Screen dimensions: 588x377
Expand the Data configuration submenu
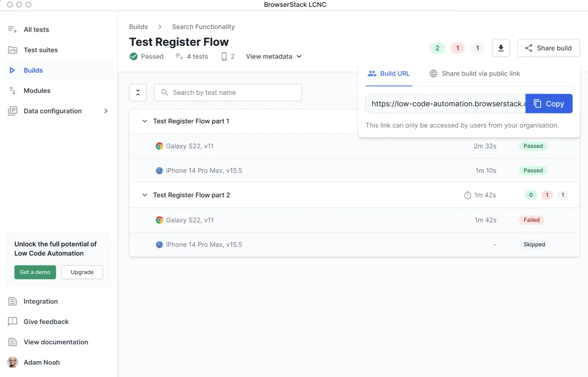pyautogui.click(x=105, y=111)
